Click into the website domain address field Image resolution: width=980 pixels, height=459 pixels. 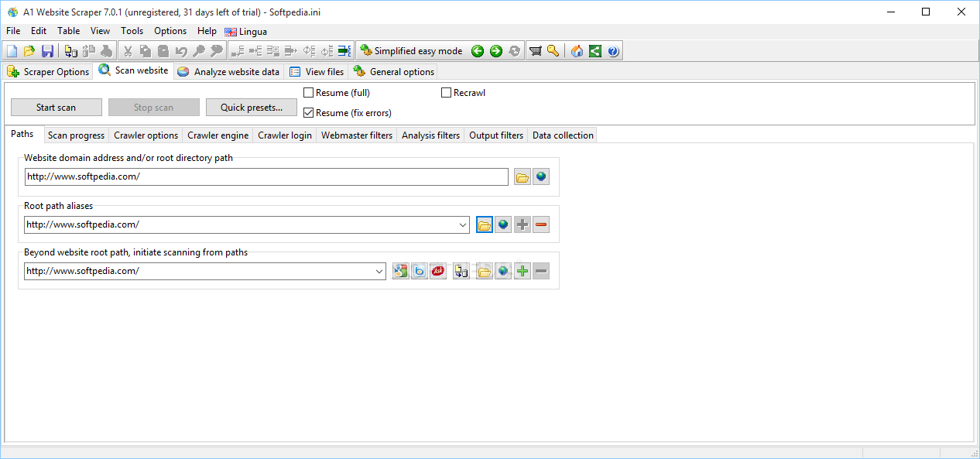(x=266, y=177)
